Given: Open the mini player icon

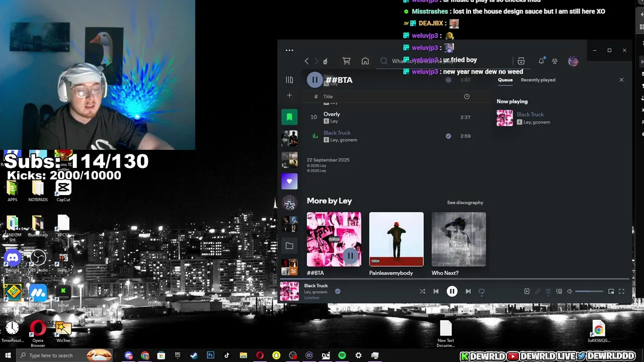Looking at the screenshot, I should click(611, 291).
